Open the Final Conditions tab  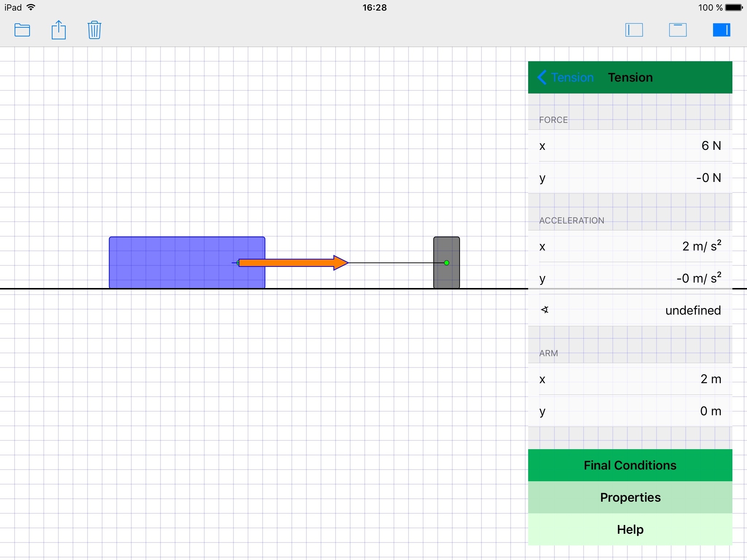(630, 465)
